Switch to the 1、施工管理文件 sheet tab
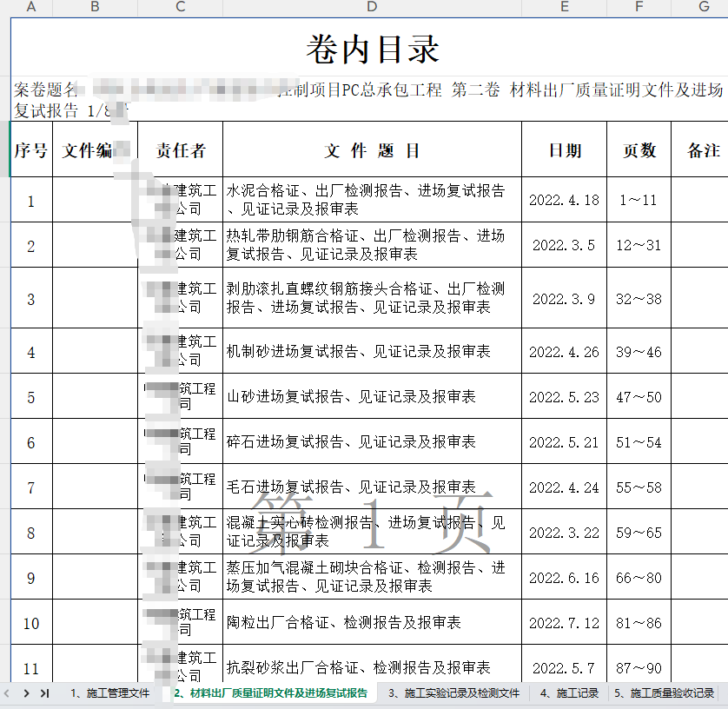Viewport: 728px width, 709px height. [109, 693]
